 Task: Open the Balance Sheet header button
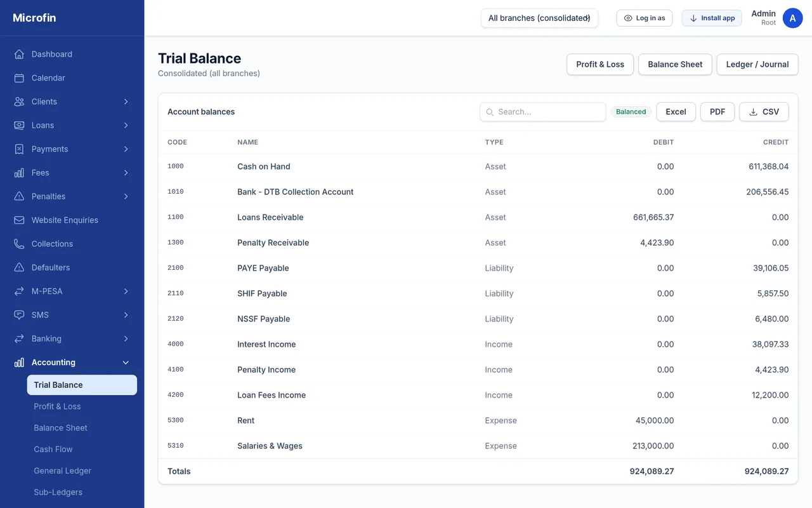(x=675, y=64)
